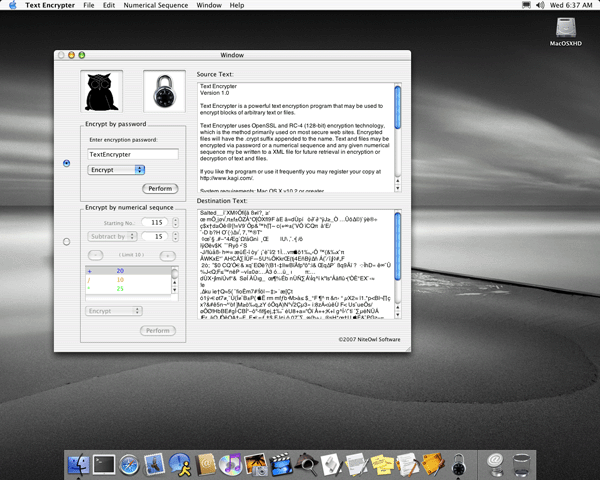Click the Destination Text scrollbar thumb
The image size is (600, 480).
398,247
